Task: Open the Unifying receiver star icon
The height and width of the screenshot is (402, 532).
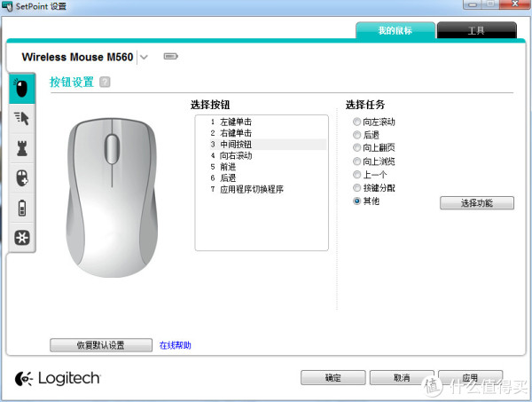Action: [x=22, y=237]
